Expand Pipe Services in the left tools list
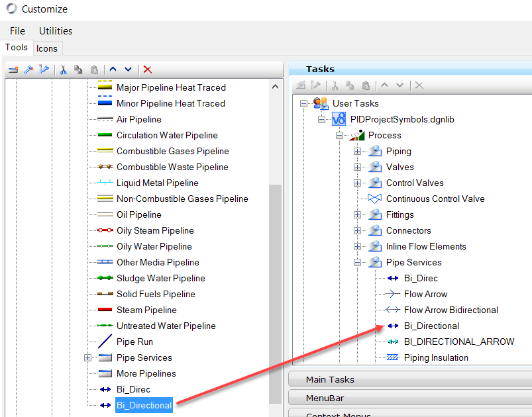The width and height of the screenshot is (532, 417). [x=87, y=357]
